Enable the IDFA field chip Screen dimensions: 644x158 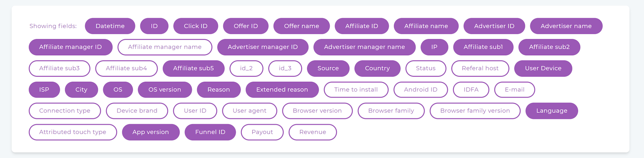pyautogui.click(x=471, y=89)
